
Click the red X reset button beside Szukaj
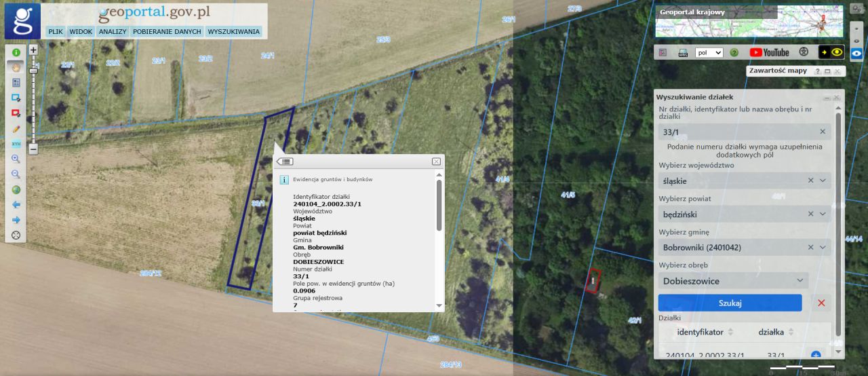tap(821, 303)
